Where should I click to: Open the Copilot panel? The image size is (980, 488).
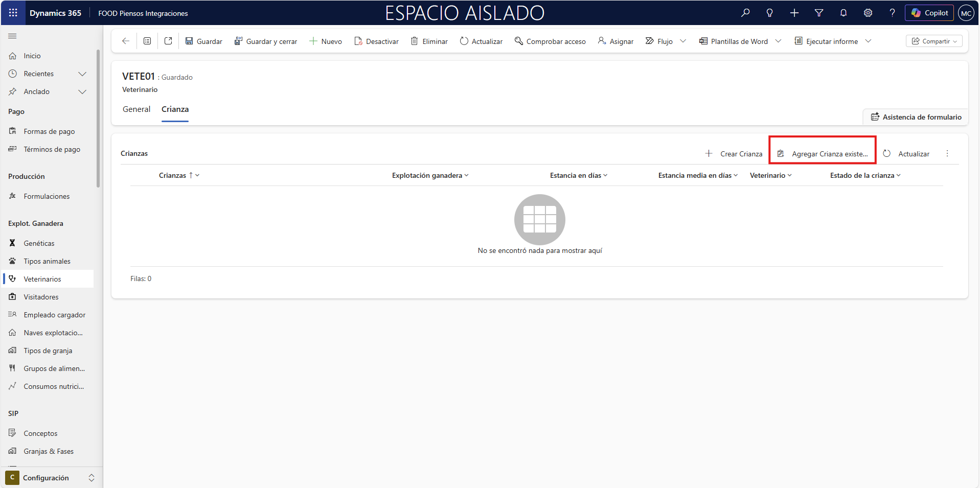(929, 13)
